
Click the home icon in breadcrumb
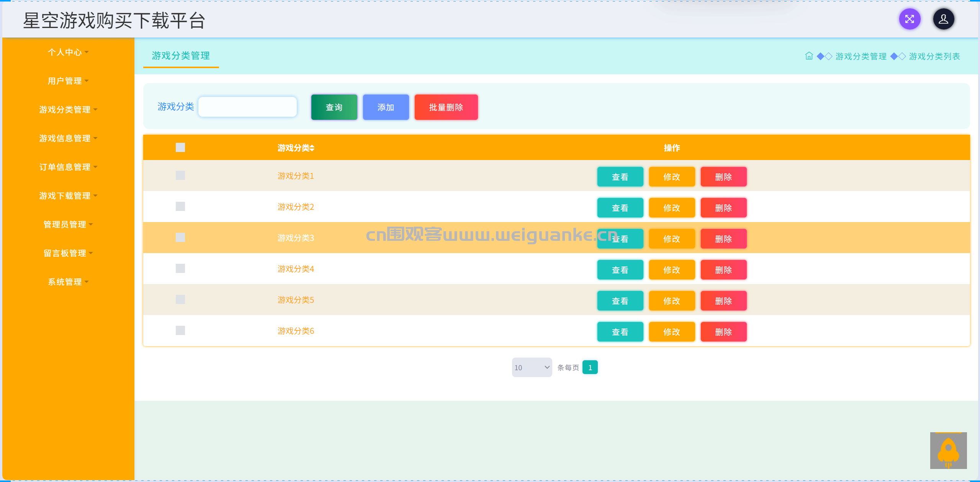(x=809, y=56)
